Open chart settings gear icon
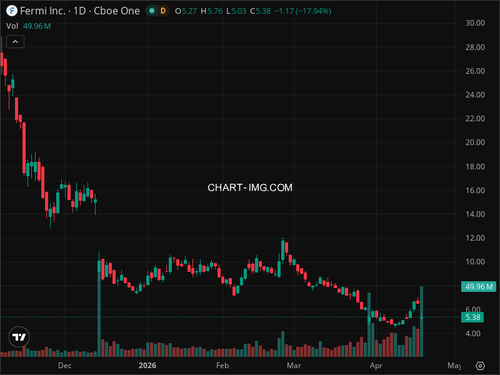This screenshot has height=375, width=500. point(480,366)
